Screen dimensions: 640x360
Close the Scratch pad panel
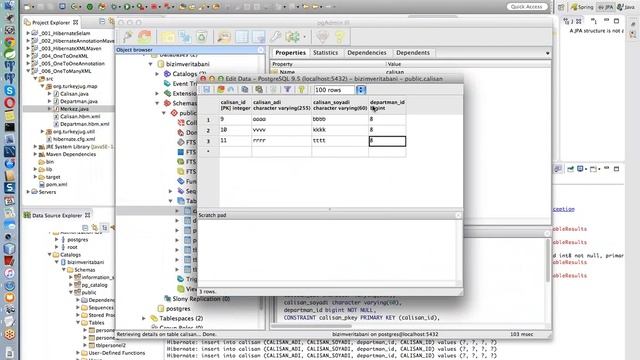point(458,215)
